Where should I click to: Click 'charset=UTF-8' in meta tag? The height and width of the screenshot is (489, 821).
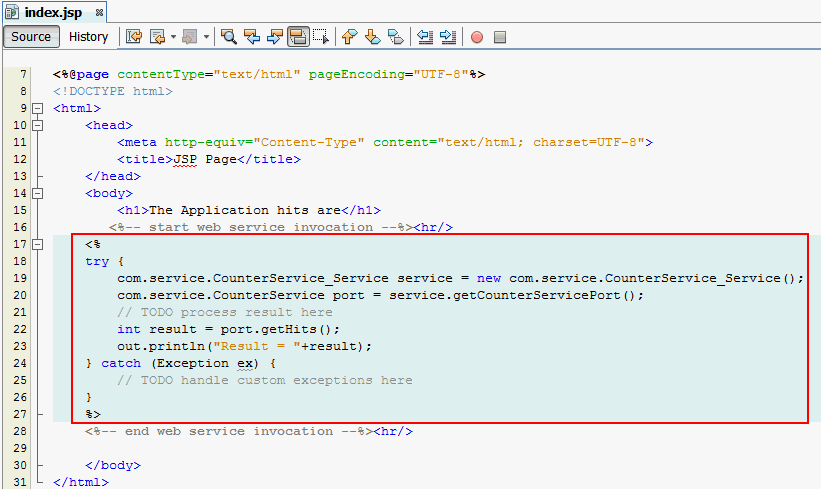(585, 142)
